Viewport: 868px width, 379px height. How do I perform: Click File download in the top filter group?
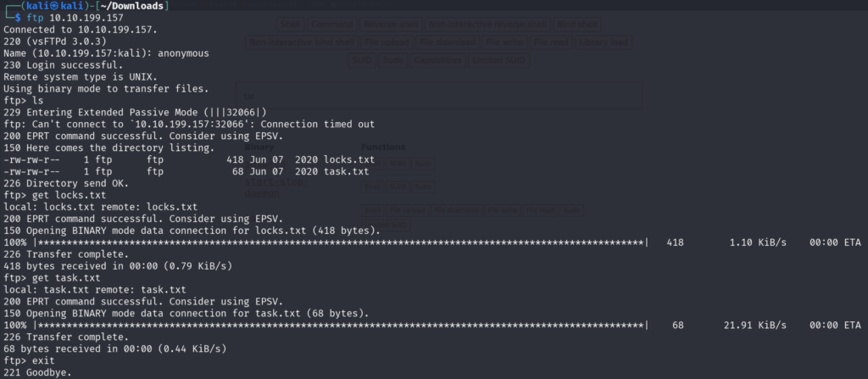(447, 42)
